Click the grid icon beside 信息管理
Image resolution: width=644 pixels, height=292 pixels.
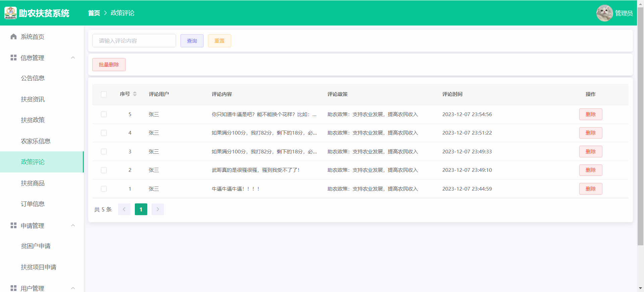[13, 58]
